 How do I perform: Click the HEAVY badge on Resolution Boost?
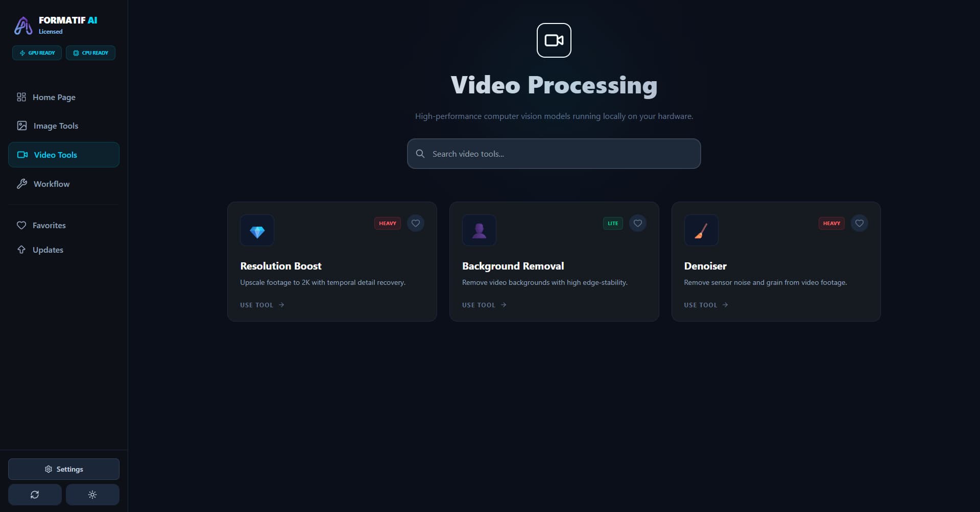click(x=388, y=223)
